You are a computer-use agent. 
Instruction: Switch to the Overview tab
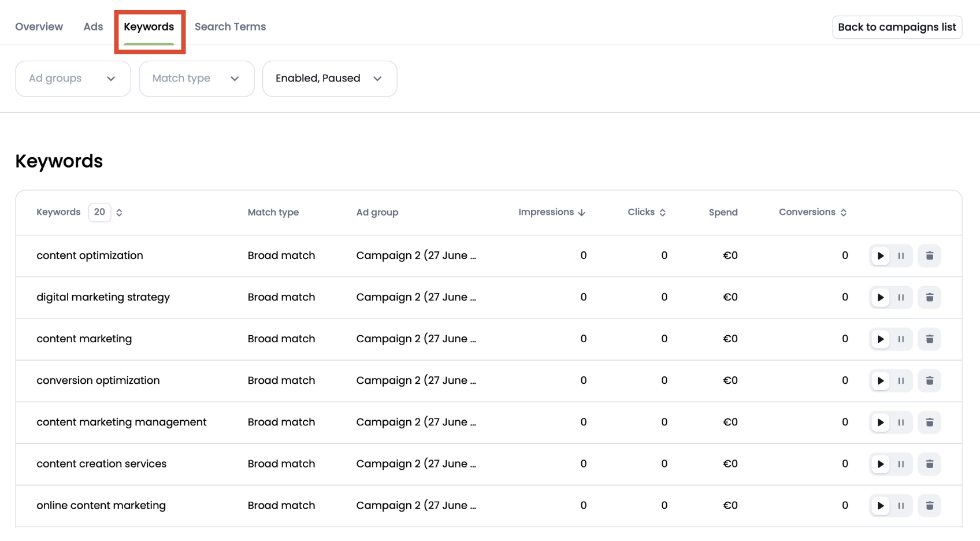click(x=39, y=27)
